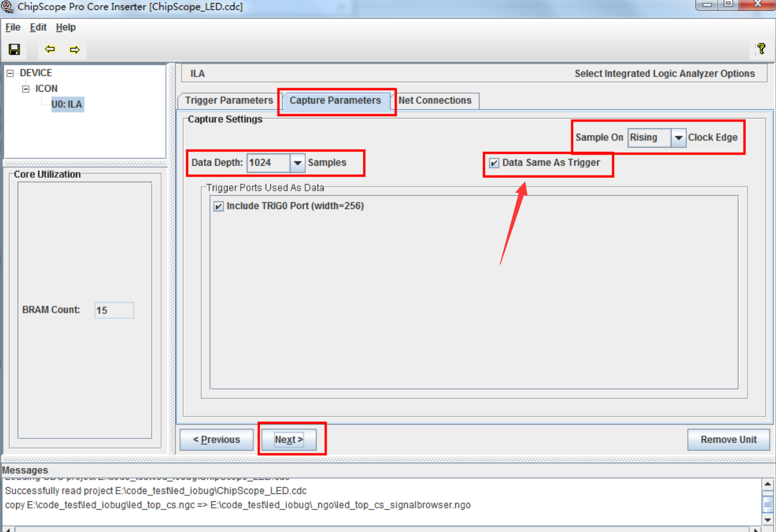Click the Messages scrollbar down arrow
Viewport: 776px width, 532px height.
click(x=768, y=520)
